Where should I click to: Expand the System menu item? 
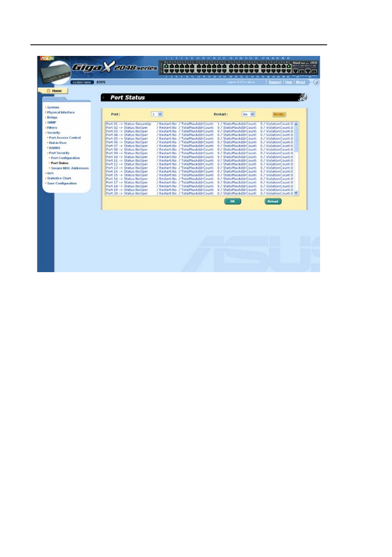coord(53,107)
